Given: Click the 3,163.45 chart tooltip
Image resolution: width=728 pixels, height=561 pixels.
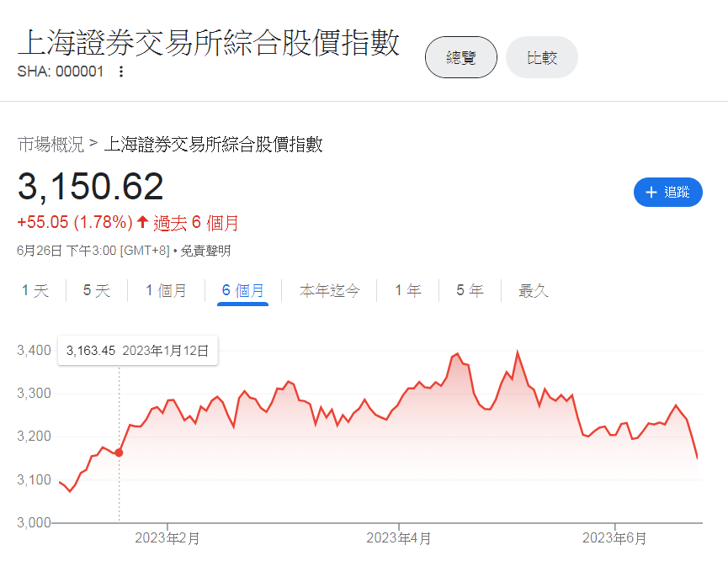Looking at the screenshot, I should click(x=137, y=351).
